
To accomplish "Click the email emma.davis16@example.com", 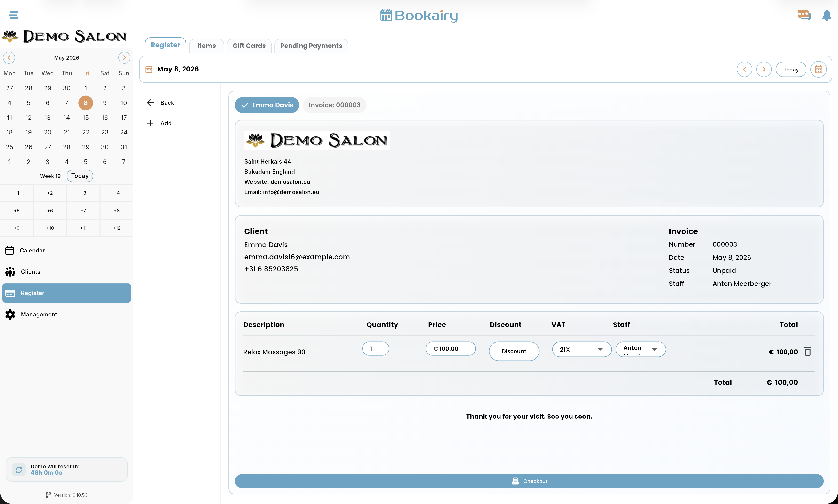I will tap(297, 257).
